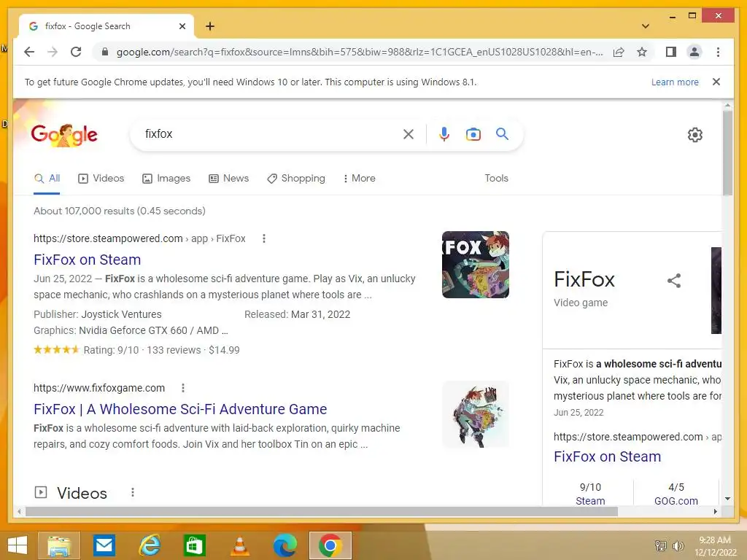Viewport: 747px width, 560px height.
Task: Dismiss the Chrome update notification bar
Action: 716,82
